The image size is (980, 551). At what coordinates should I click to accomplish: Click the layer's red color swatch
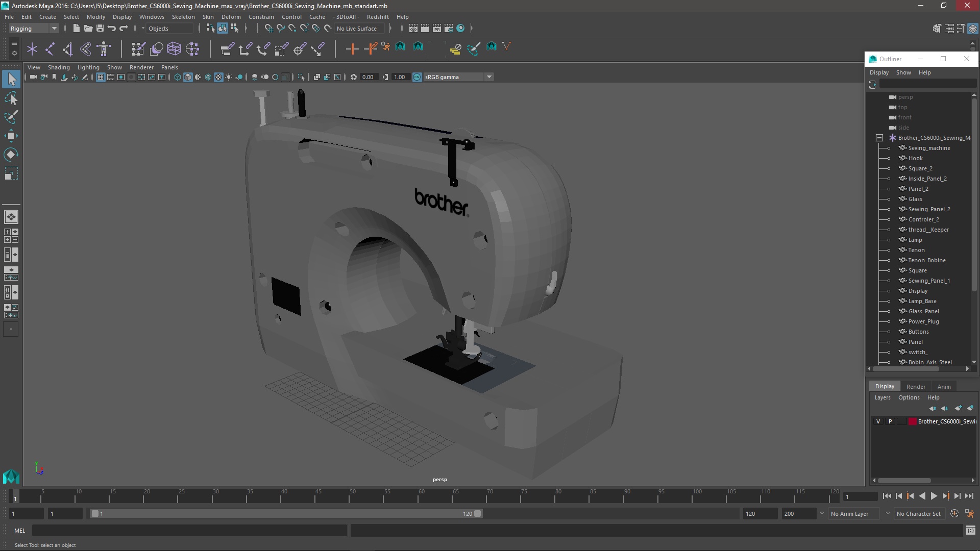point(912,421)
